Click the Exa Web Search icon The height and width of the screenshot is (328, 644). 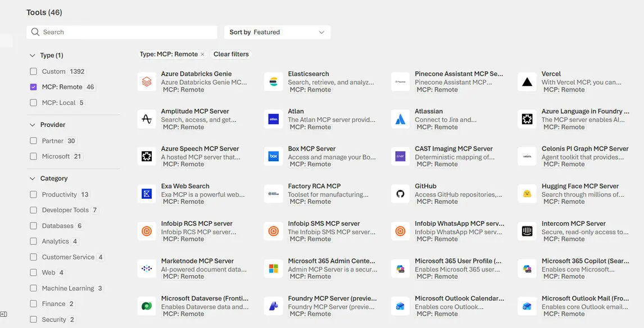(x=147, y=194)
